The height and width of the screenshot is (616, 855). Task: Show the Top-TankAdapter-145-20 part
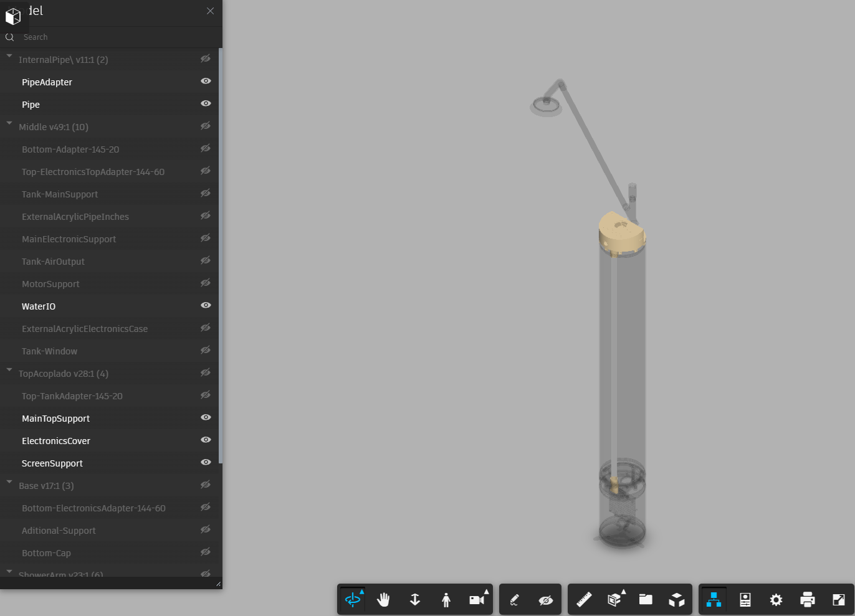click(x=206, y=395)
